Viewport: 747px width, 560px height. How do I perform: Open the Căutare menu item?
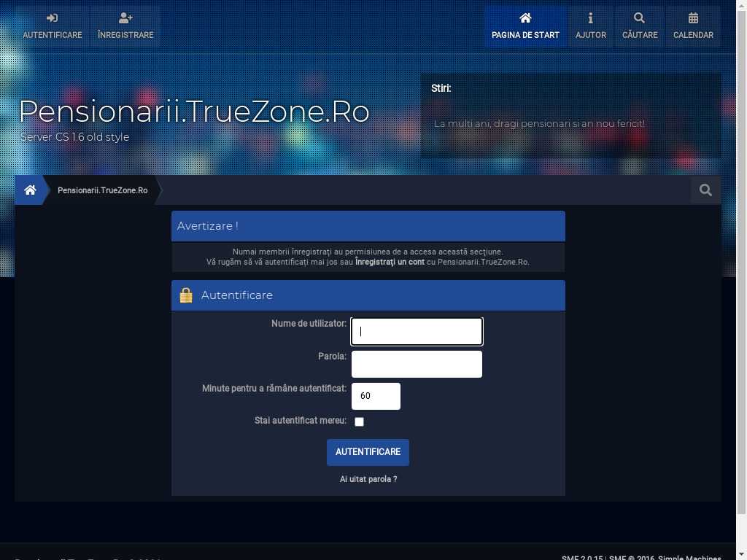639,26
